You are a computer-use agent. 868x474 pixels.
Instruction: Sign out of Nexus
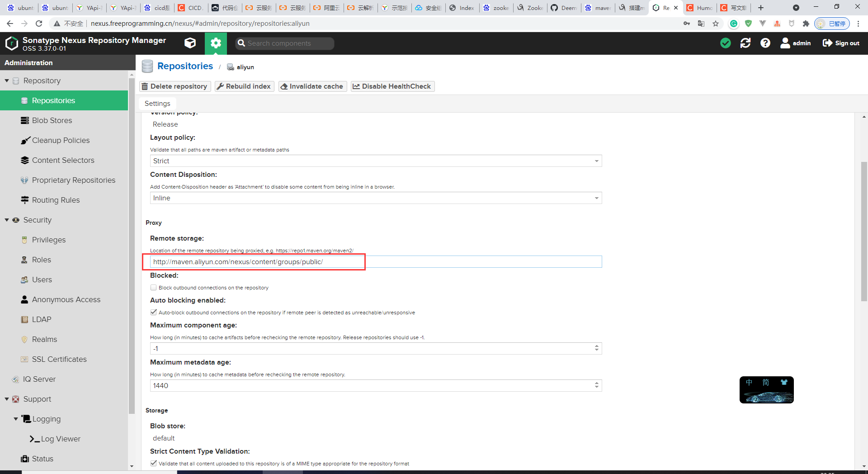[841, 43]
